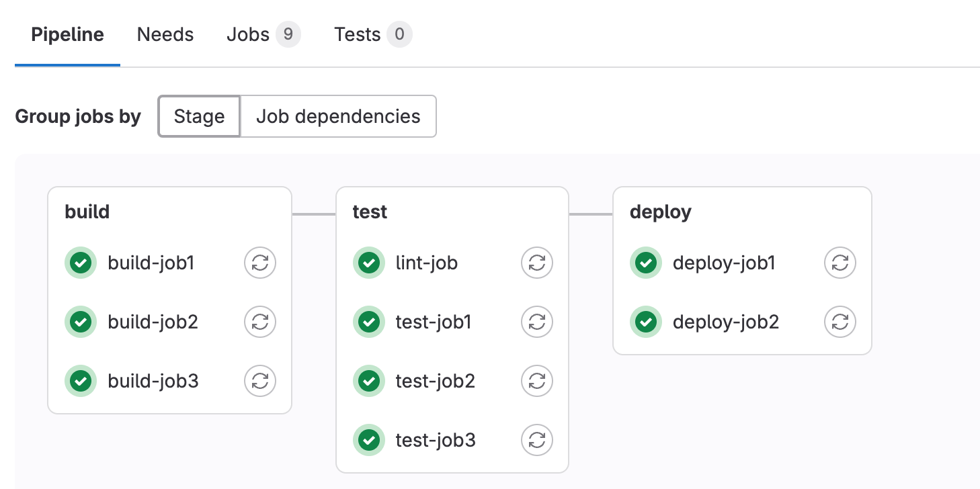Retry the lint-job job
Screen dimensions: 980x489
pos(536,263)
